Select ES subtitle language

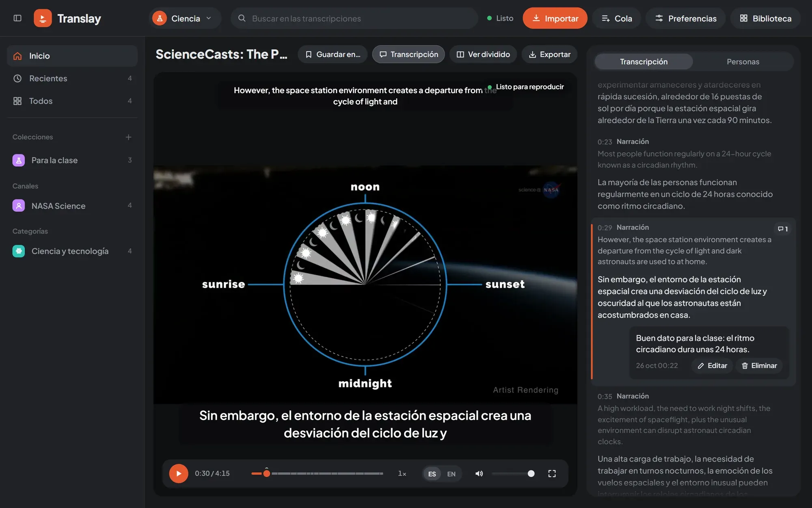432,474
